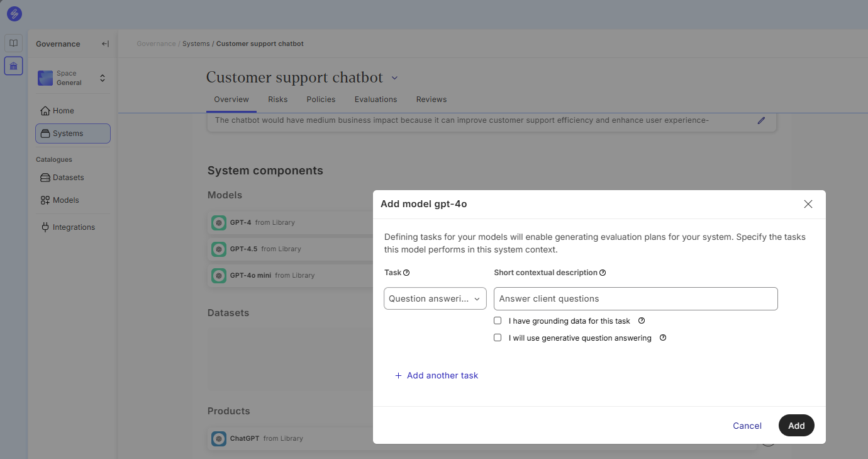Check 'I will use generative question answering'
This screenshot has width=868, height=459.
point(498,338)
